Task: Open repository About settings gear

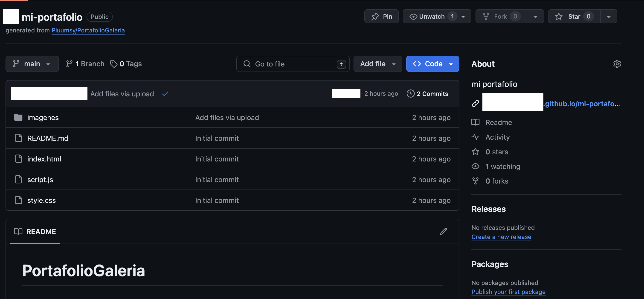Action: tap(617, 64)
